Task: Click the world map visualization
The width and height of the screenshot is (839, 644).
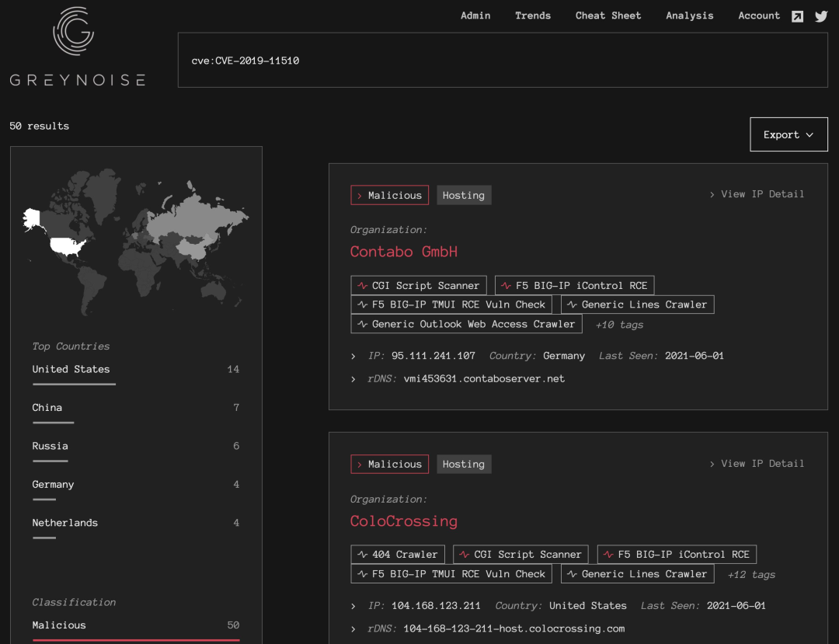Action: [136, 242]
